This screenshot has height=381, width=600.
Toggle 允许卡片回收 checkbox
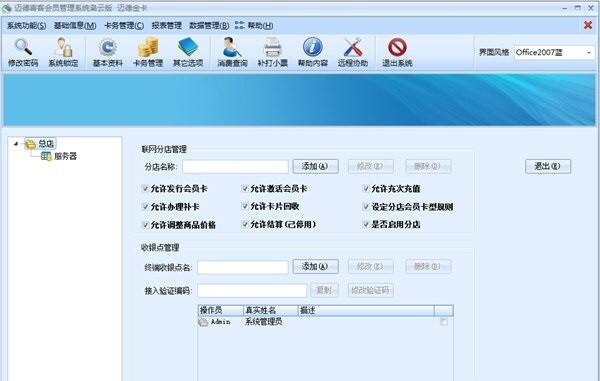[245, 206]
